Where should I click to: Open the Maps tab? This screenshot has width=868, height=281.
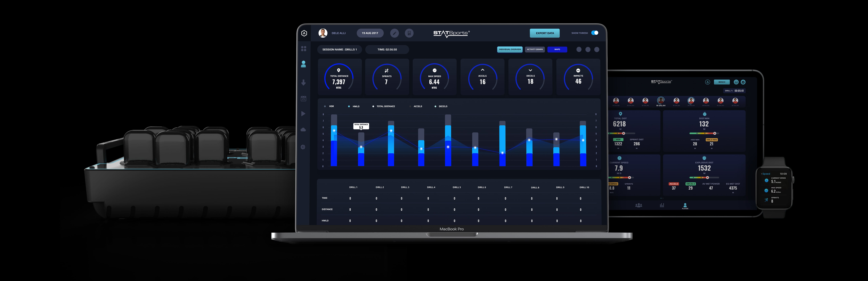point(557,49)
